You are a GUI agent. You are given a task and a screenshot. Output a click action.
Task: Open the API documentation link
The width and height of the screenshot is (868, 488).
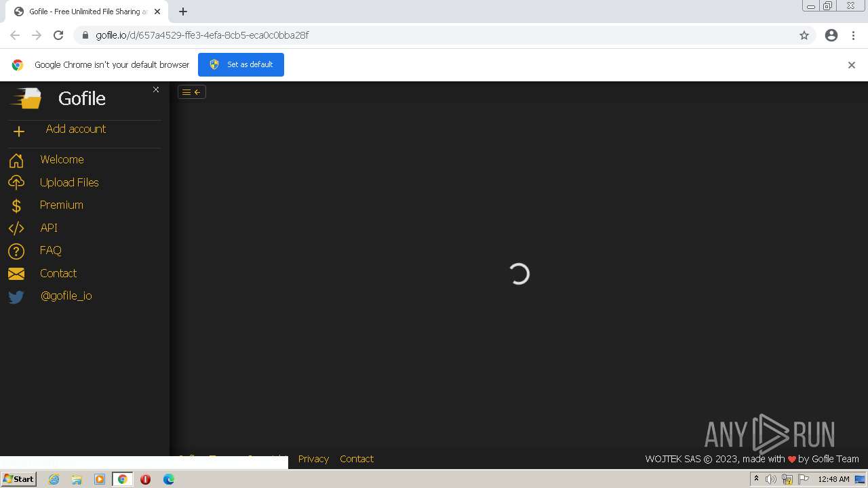click(x=49, y=228)
